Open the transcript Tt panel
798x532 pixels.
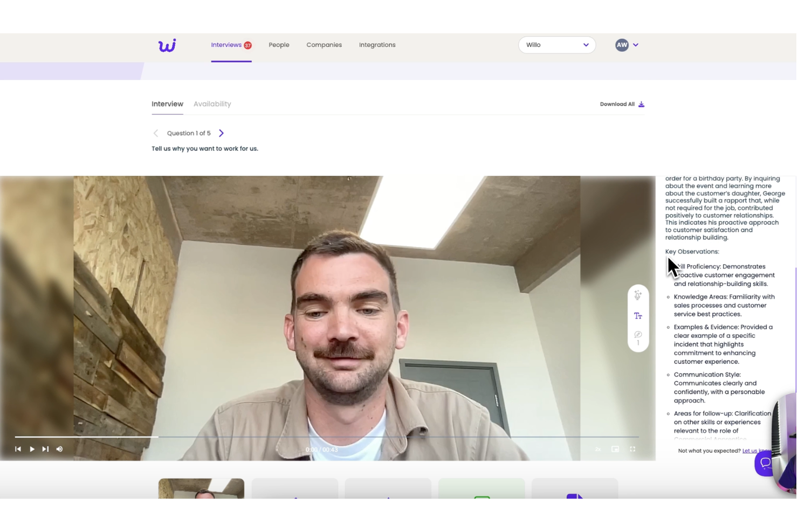[638, 316]
